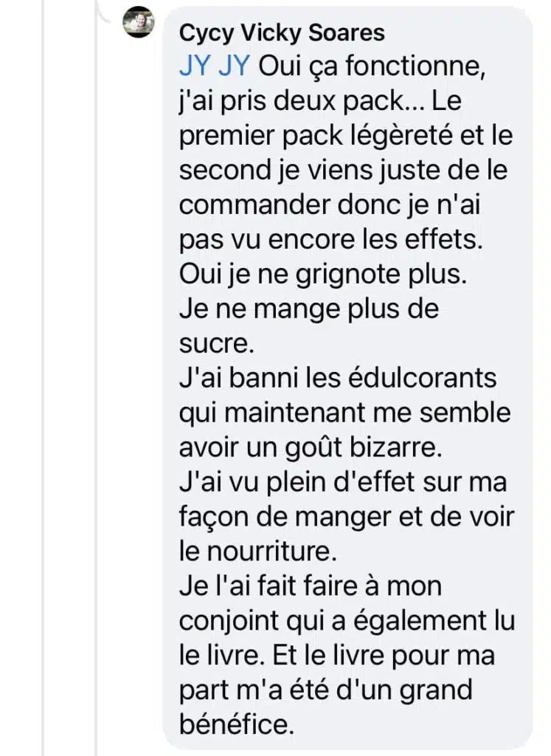551x756 pixels.
Task: Open Cycy Vicky Soares profile picture
Action: [x=138, y=21]
